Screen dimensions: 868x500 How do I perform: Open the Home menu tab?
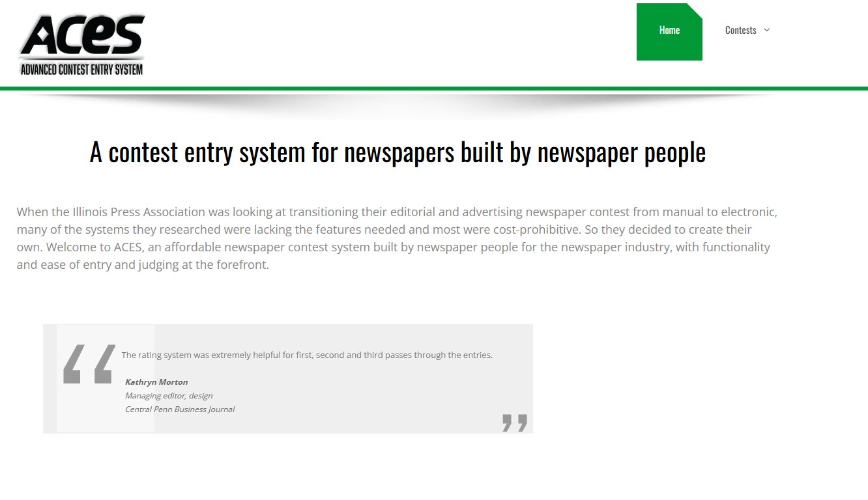click(x=669, y=32)
